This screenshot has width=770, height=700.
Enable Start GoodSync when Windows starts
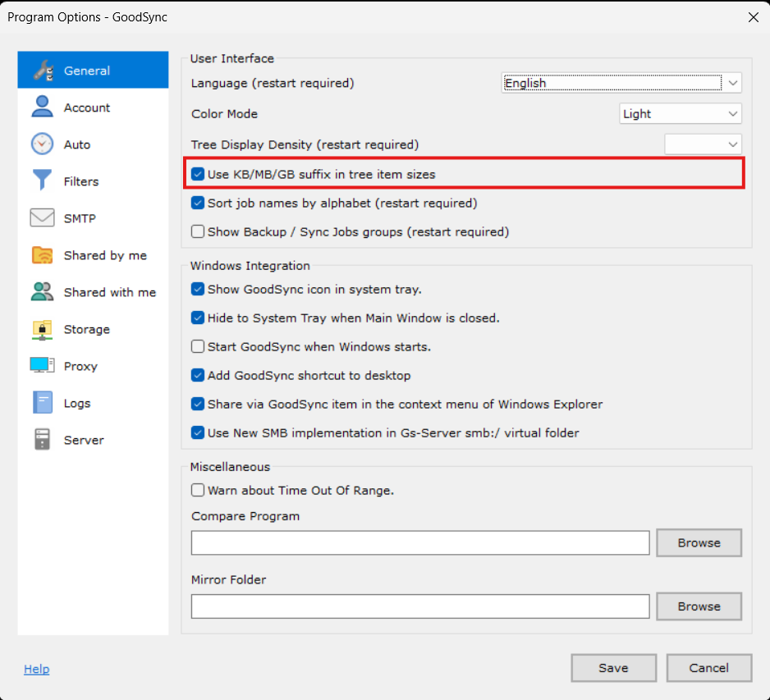coord(198,346)
